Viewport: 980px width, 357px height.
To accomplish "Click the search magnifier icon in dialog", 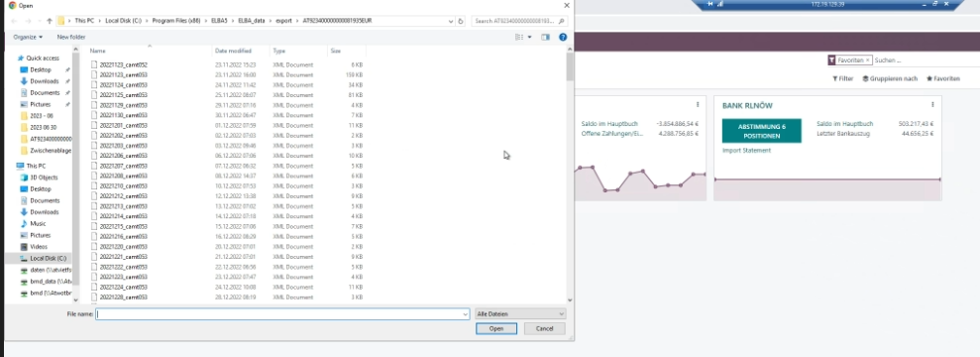I will click(x=562, y=21).
